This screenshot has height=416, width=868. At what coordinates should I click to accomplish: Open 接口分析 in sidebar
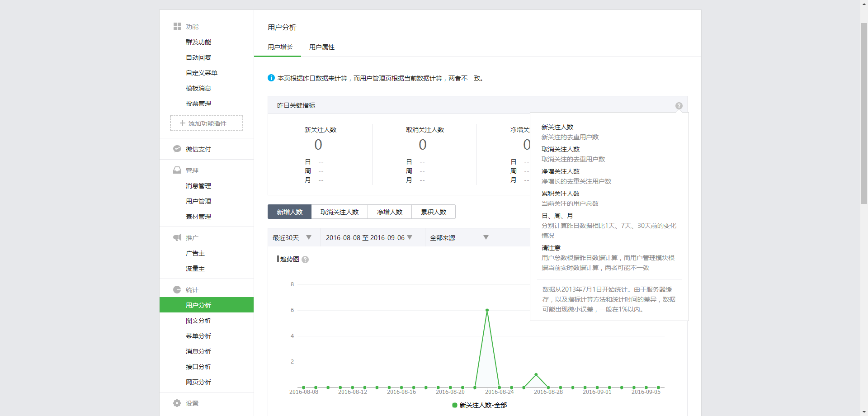coord(198,367)
